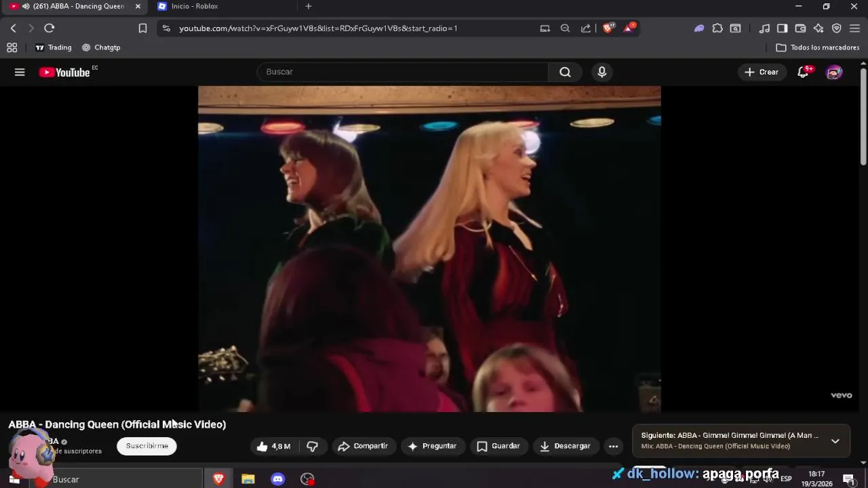The height and width of the screenshot is (488, 868).
Task: Bookmark this page with the bookmark icon
Action: click(142, 28)
